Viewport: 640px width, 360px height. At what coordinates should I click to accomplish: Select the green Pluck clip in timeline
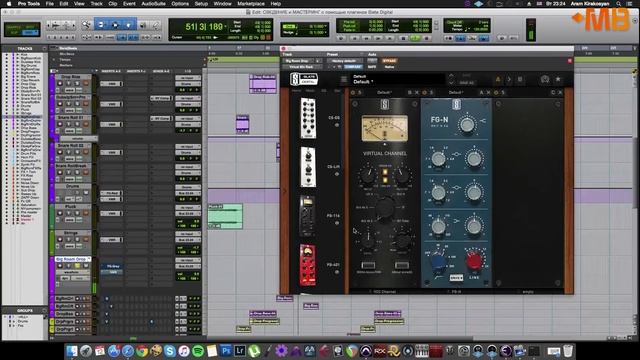[x=225, y=216]
